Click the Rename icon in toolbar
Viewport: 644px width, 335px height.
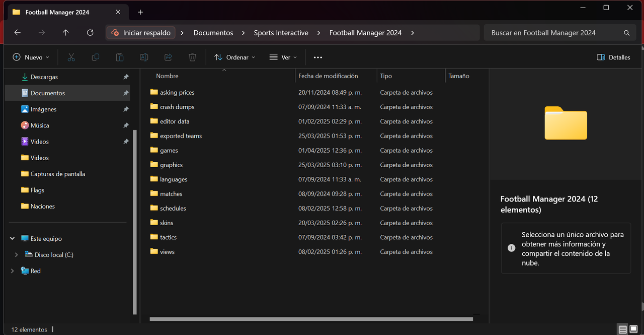click(143, 57)
